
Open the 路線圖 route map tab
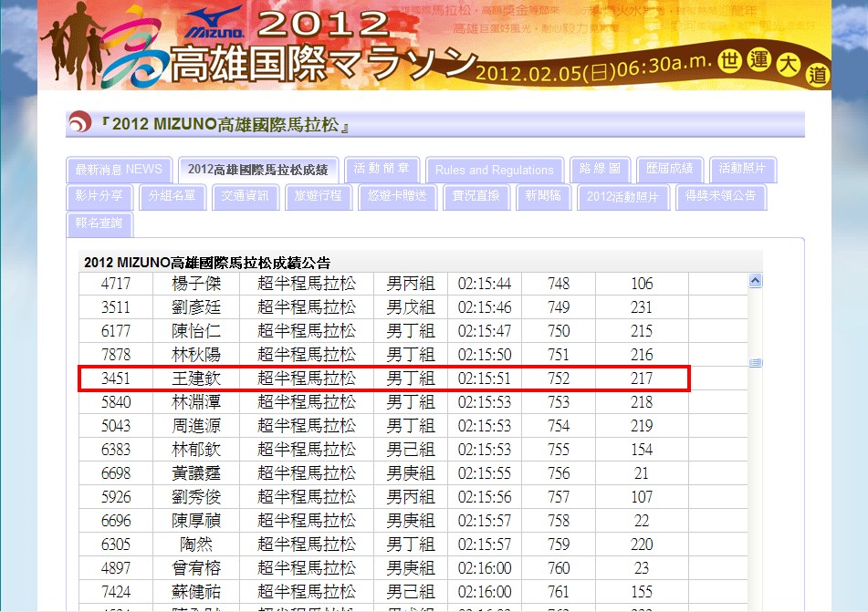pos(600,168)
